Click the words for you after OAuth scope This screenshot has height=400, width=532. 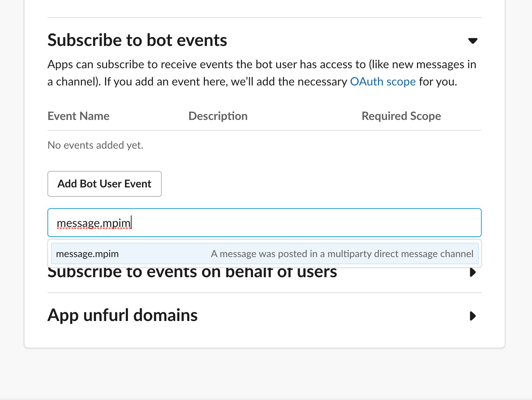438,82
